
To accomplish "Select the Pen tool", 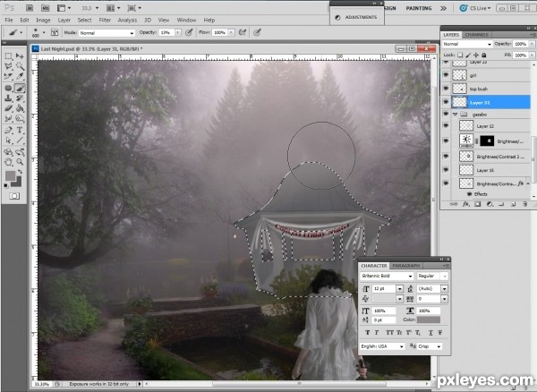I will click(9, 130).
